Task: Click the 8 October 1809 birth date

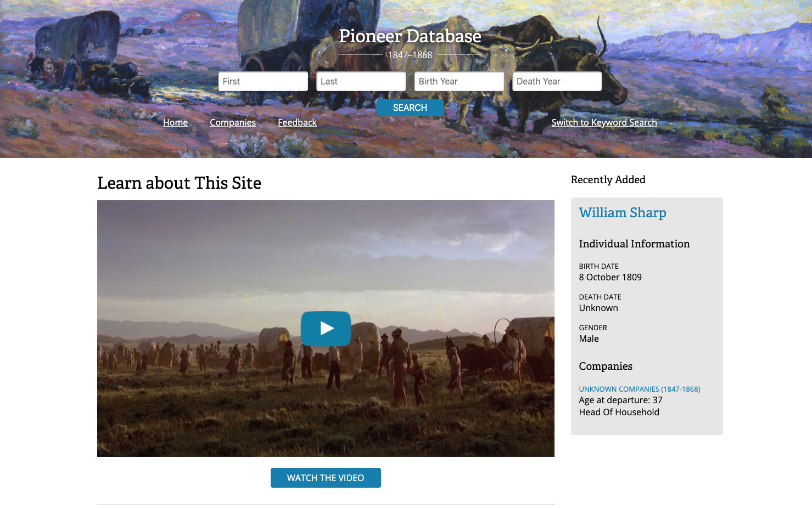Action: click(610, 277)
